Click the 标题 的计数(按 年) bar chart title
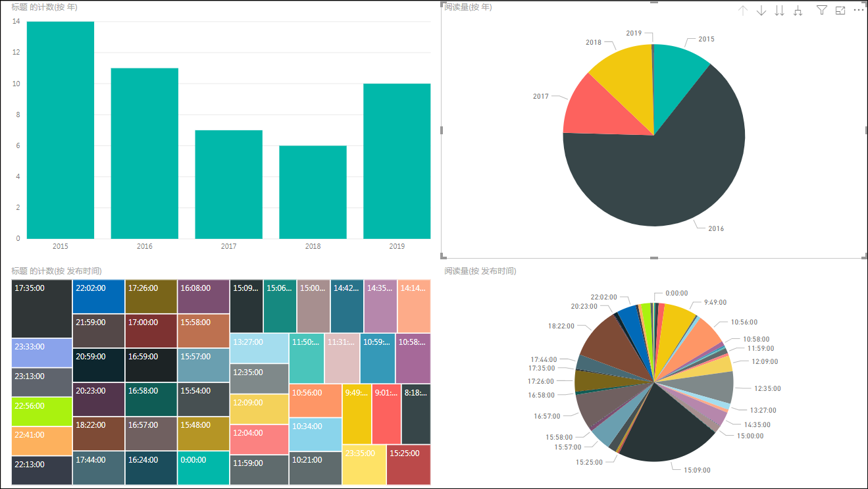Viewport: 868px width, 489px height. point(44,7)
